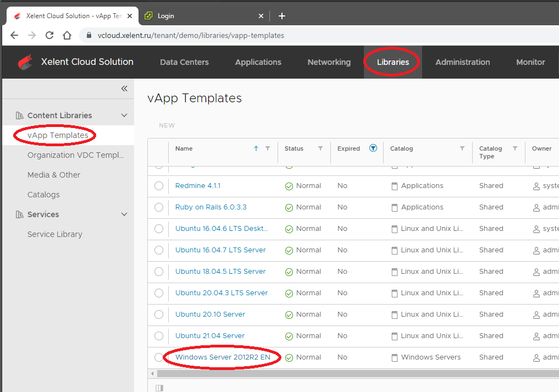The height and width of the screenshot is (392, 559).
Task: Click the padlock site info icon
Action: tap(89, 35)
